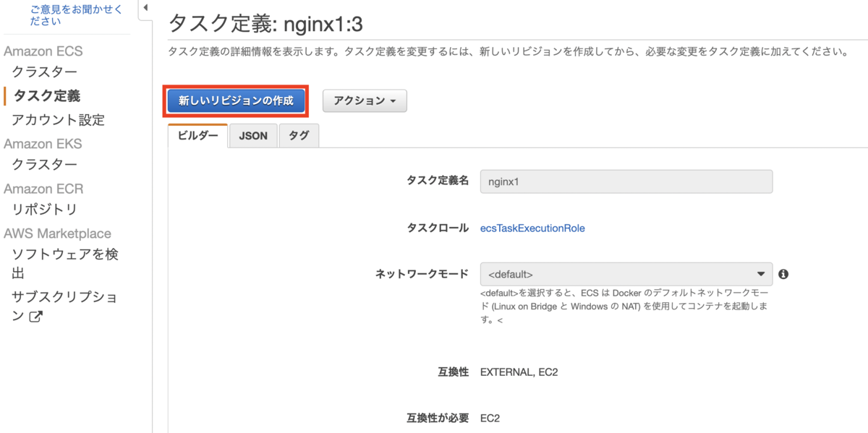
Task: Click the タスク定義名 label
Action: click(x=438, y=181)
